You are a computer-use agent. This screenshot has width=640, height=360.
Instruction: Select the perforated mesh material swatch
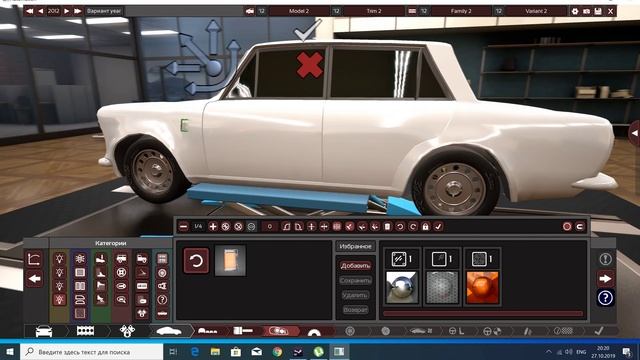(442, 287)
